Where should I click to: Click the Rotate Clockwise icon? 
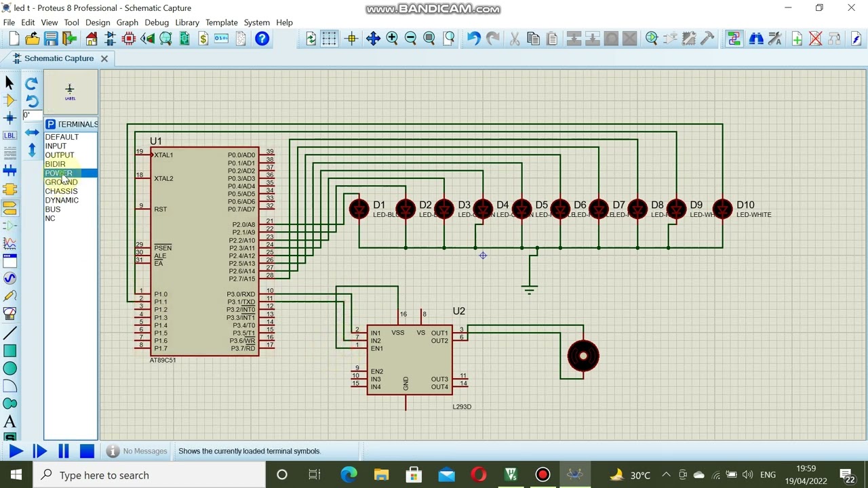[x=31, y=83]
